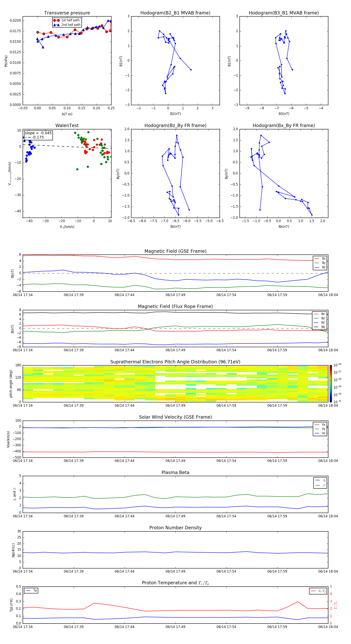The height and width of the screenshot is (644, 351).
Task: Click the 'Magnetic Field (GSE Frame)' title
Action: point(175,251)
